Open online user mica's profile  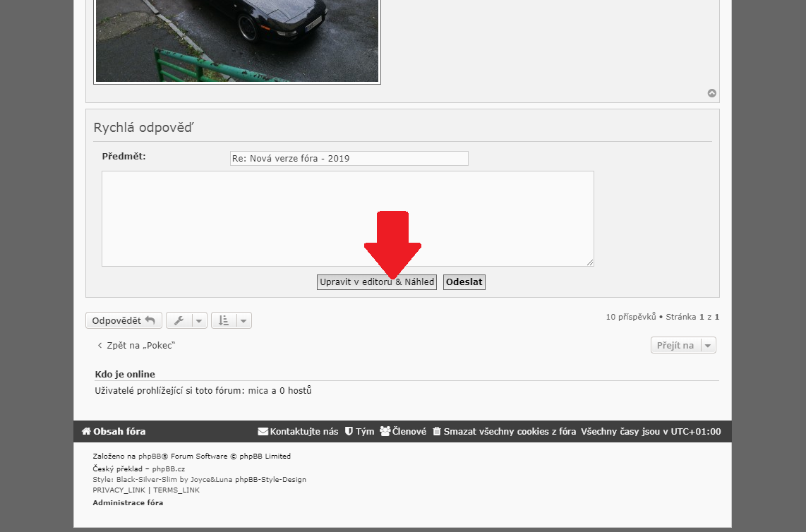(258, 390)
